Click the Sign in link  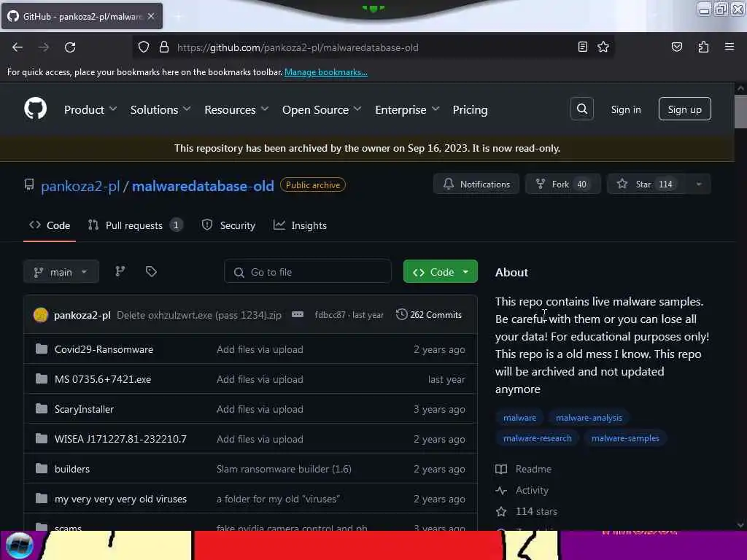625,109
